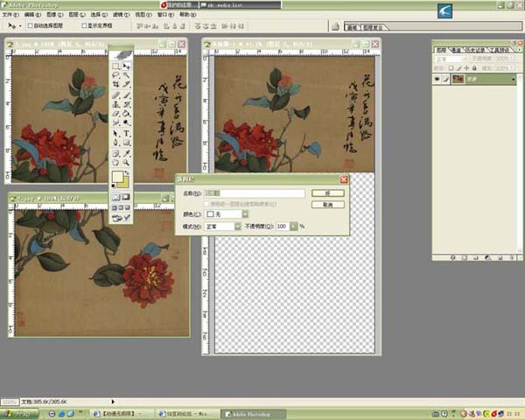Select the Rectangular Marquee tool
The image size is (525, 420).
point(115,66)
